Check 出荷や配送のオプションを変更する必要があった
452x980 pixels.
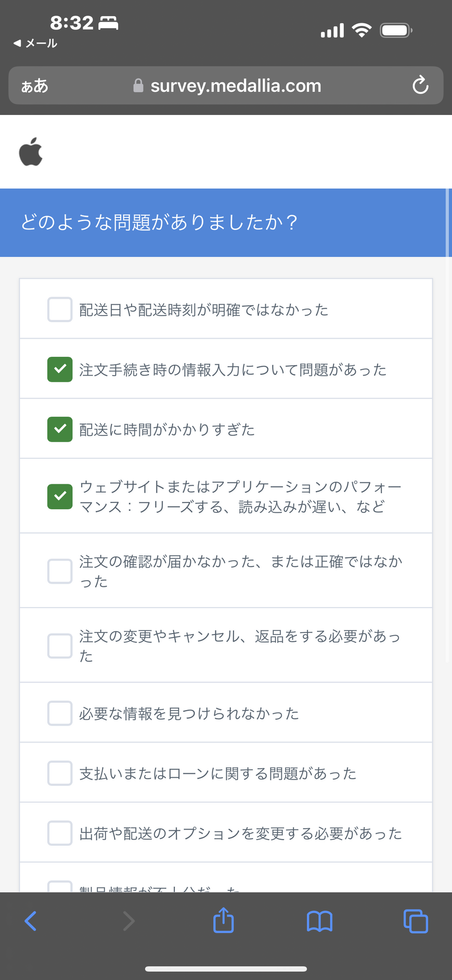[x=60, y=833]
